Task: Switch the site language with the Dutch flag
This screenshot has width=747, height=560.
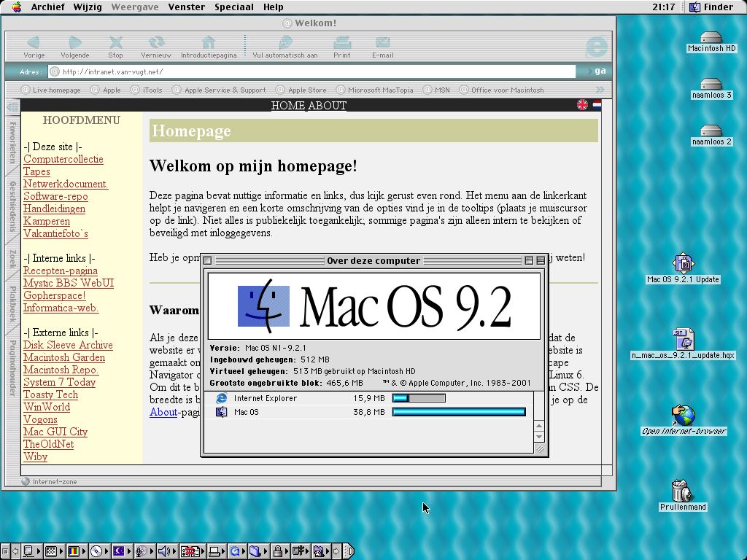Action: 596,105
